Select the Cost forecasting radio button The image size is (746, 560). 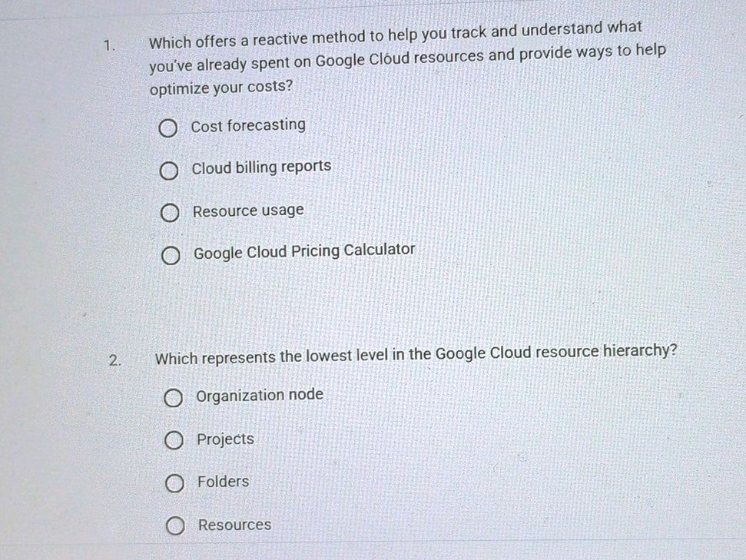170,128
